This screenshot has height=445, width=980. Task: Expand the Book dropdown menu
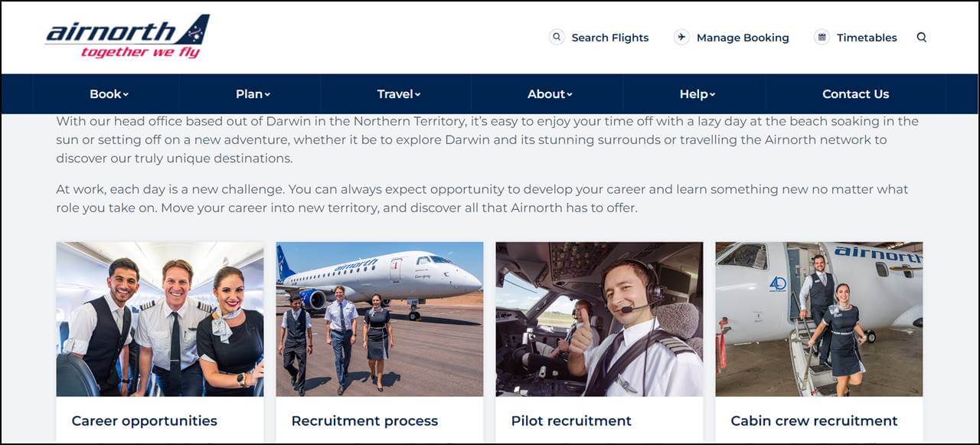click(x=109, y=94)
